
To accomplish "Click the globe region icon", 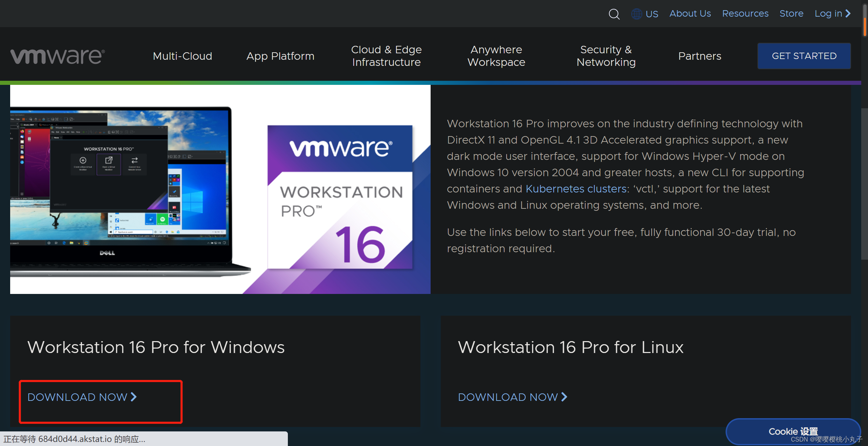I will click(636, 14).
